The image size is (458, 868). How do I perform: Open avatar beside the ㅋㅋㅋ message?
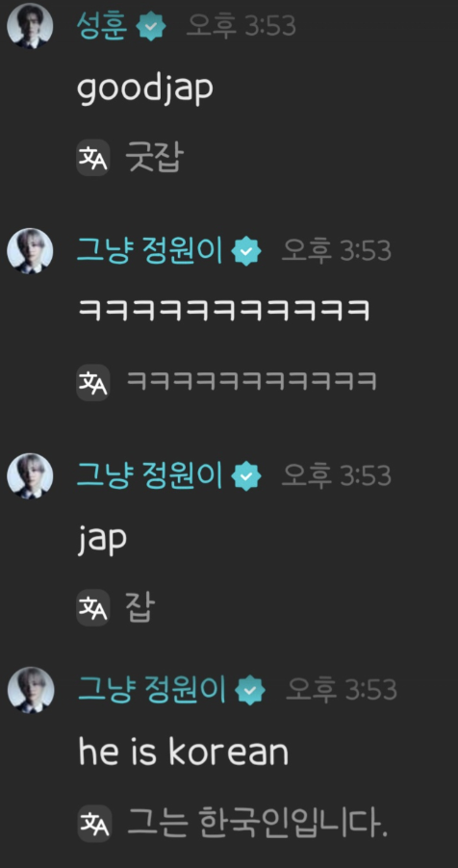(x=30, y=251)
